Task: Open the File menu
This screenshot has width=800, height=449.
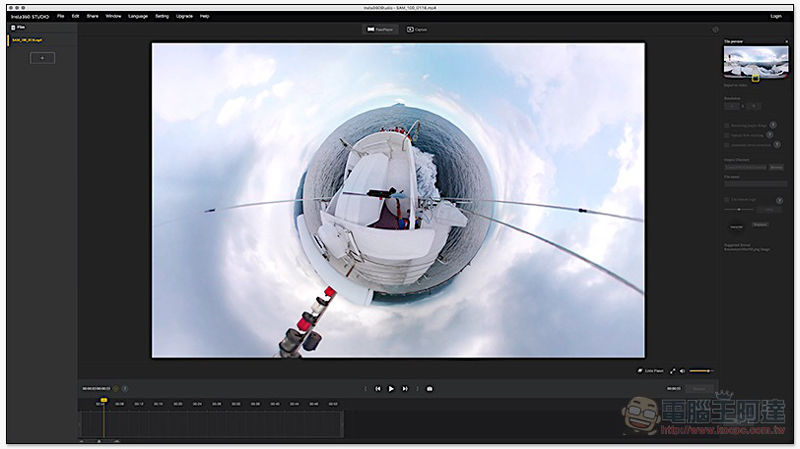Action: coord(61,16)
